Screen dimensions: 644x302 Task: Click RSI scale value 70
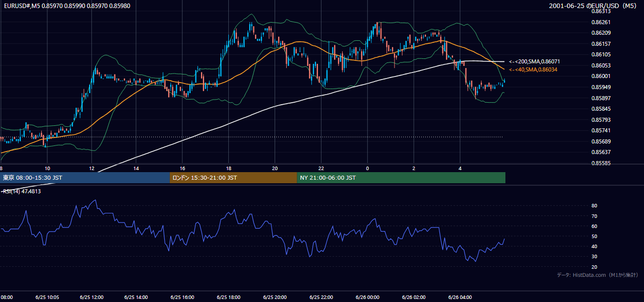pyautogui.click(x=595, y=216)
